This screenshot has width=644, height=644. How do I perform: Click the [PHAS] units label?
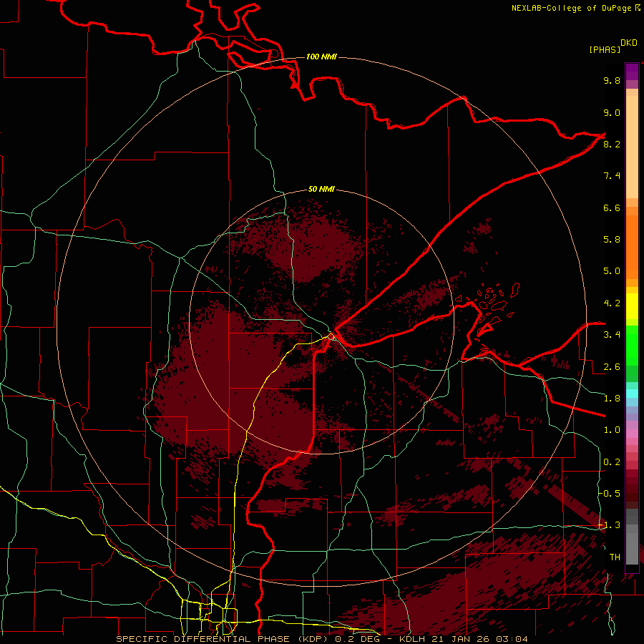(605, 49)
